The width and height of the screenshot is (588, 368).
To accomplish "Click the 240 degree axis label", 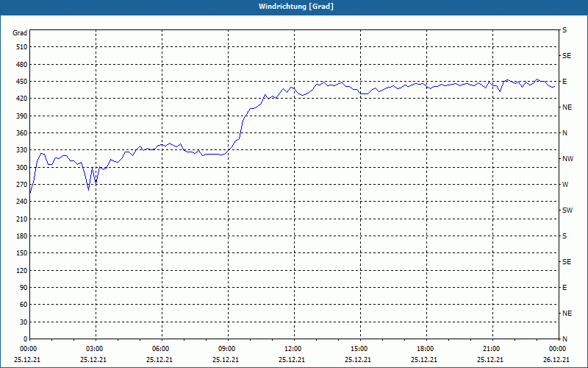I will point(22,202).
